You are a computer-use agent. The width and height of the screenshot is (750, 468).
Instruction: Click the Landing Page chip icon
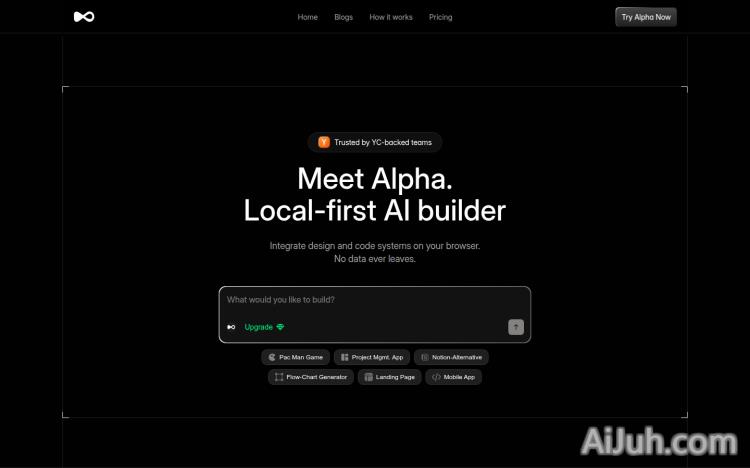coord(368,377)
